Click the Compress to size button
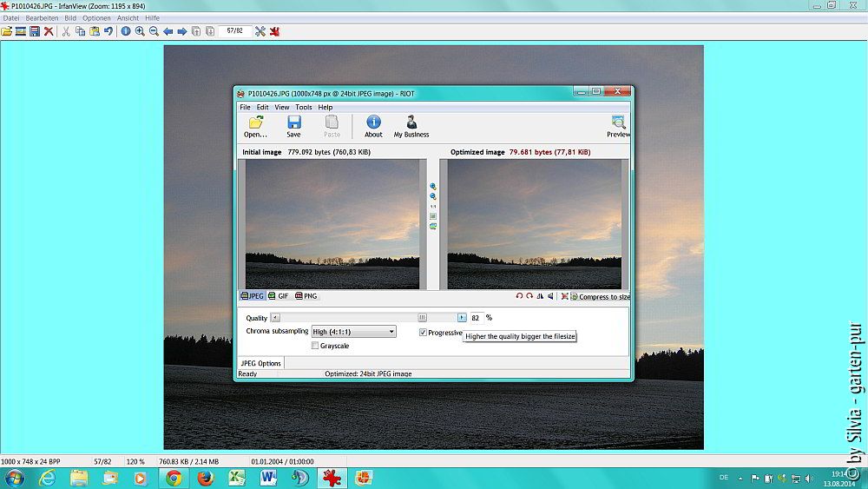868x489 pixels. click(x=601, y=297)
